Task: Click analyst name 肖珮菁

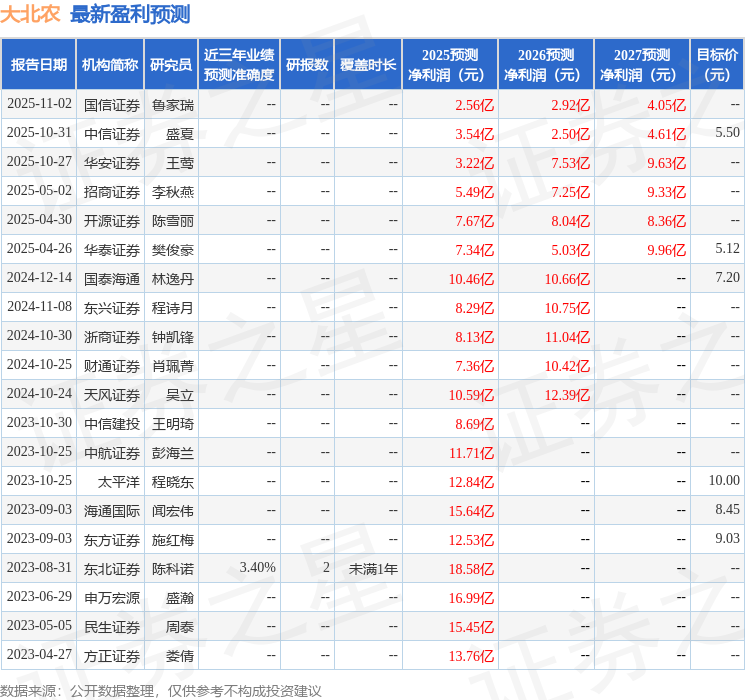Action: pyautogui.click(x=173, y=366)
